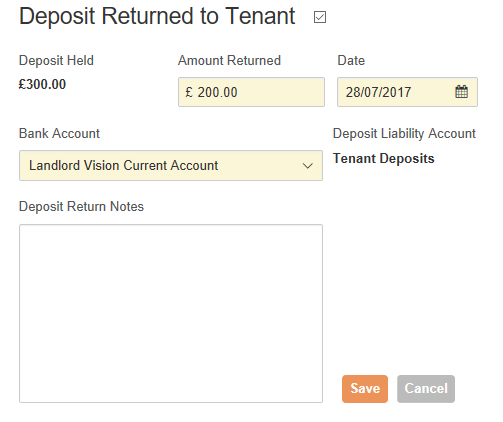Click the Deposit Liability Account label

tap(404, 134)
